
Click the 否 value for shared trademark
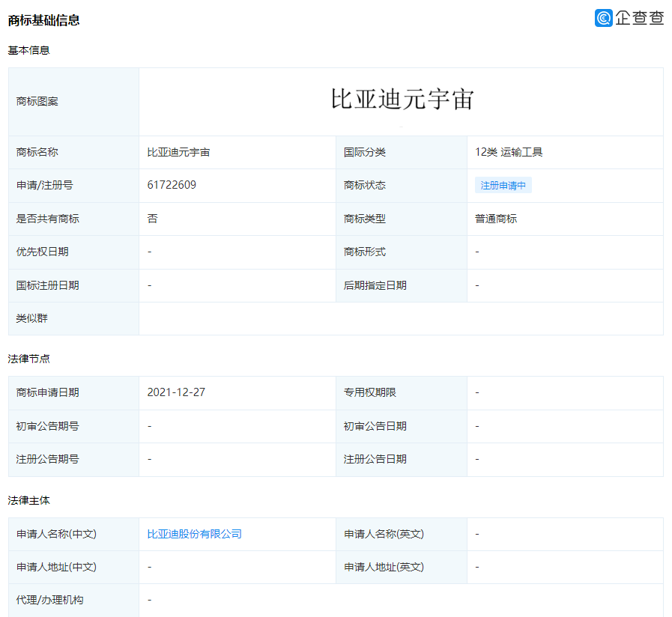152,219
